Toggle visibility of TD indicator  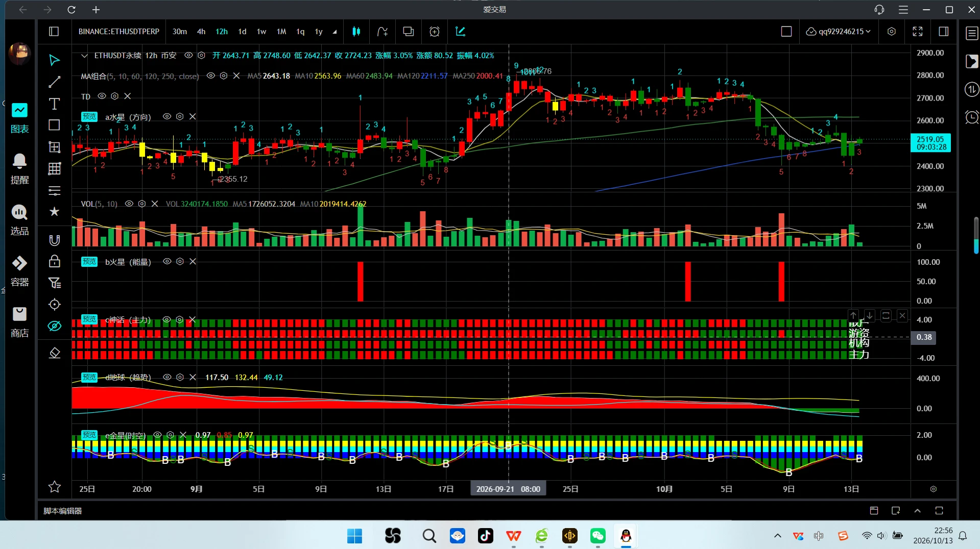pyautogui.click(x=102, y=96)
